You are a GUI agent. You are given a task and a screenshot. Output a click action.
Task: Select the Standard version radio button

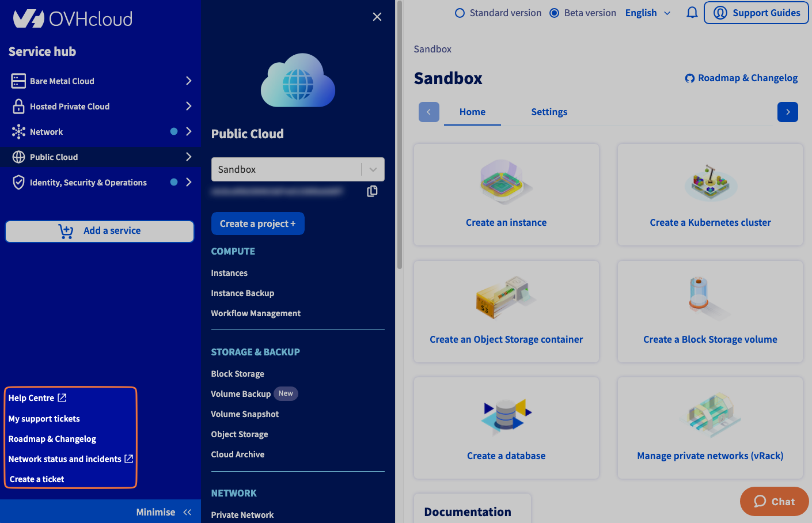pos(460,13)
